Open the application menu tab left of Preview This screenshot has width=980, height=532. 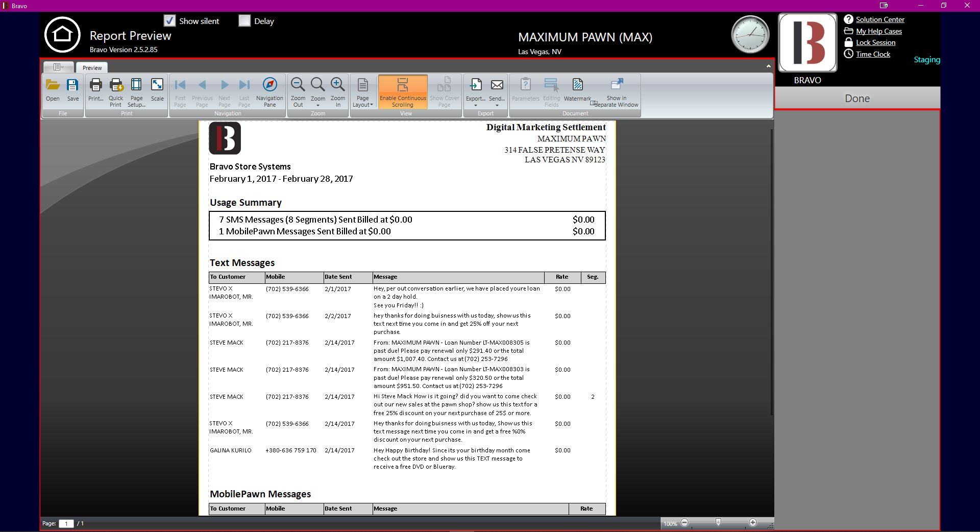(x=59, y=67)
